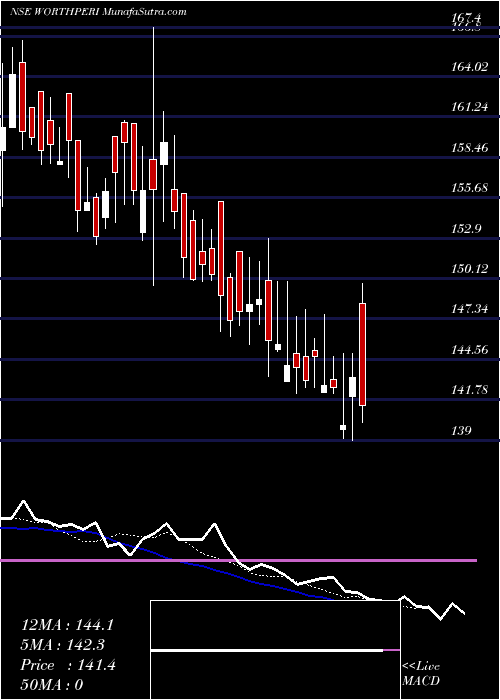Click the <<Live MACD label

click(421, 674)
